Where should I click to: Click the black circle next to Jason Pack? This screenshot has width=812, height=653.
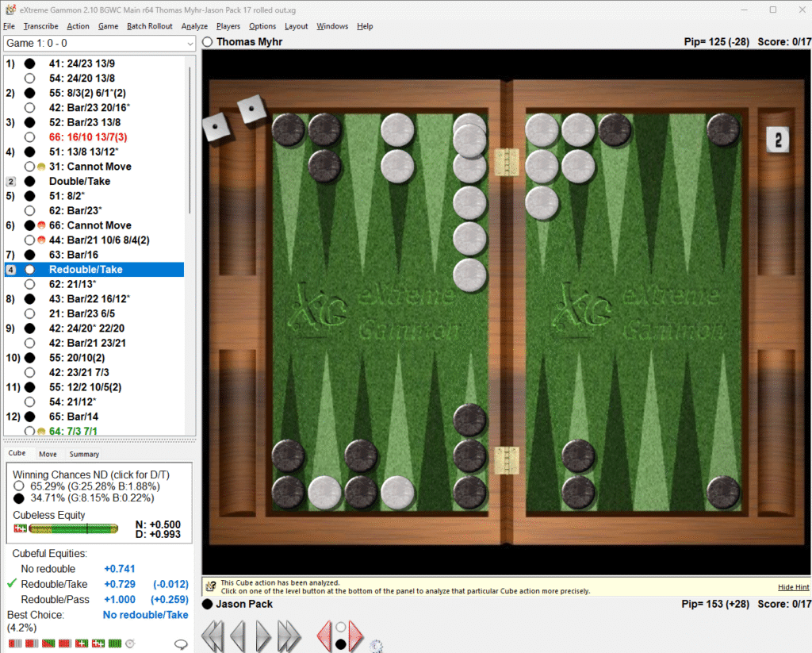[x=208, y=604]
